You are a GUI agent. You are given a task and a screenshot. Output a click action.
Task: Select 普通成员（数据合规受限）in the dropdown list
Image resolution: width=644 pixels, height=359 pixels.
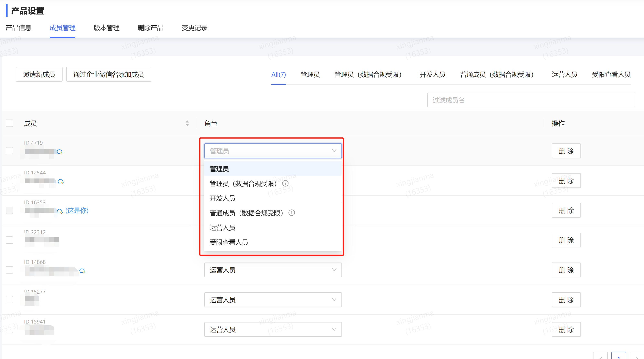click(x=273, y=213)
